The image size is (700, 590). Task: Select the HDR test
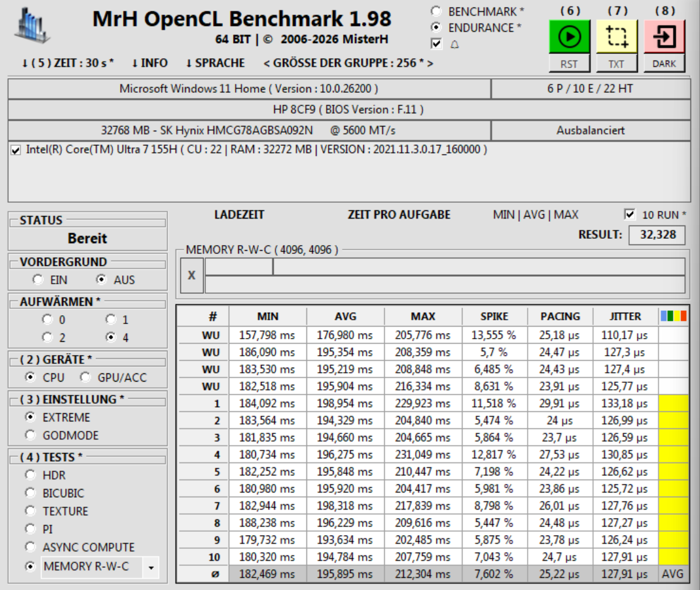pyautogui.click(x=30, y=475)
